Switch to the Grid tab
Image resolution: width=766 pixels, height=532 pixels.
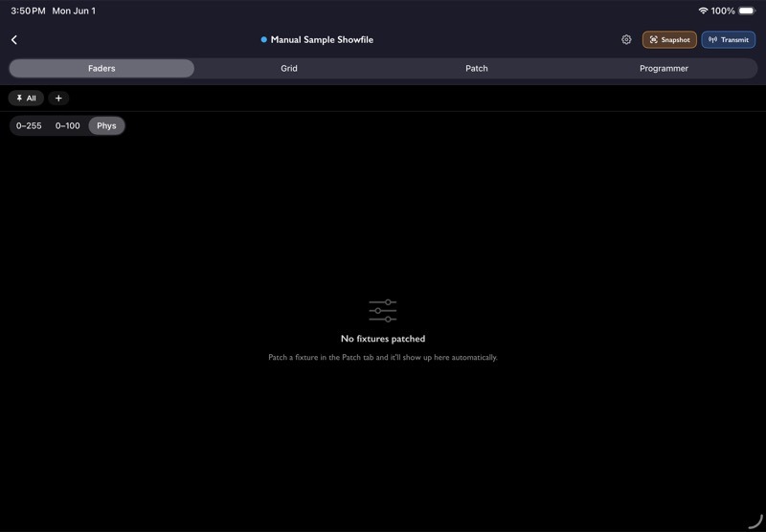point(289,68)
